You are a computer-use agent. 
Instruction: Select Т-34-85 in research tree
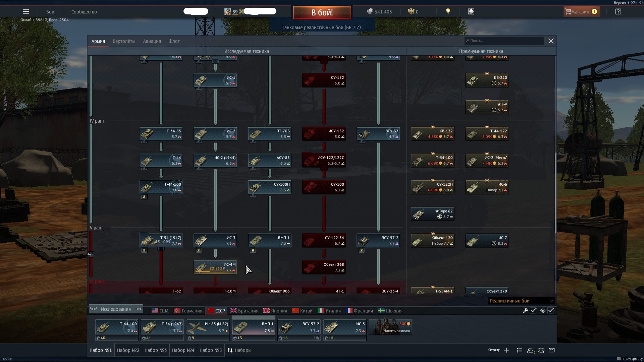point(161,134)
